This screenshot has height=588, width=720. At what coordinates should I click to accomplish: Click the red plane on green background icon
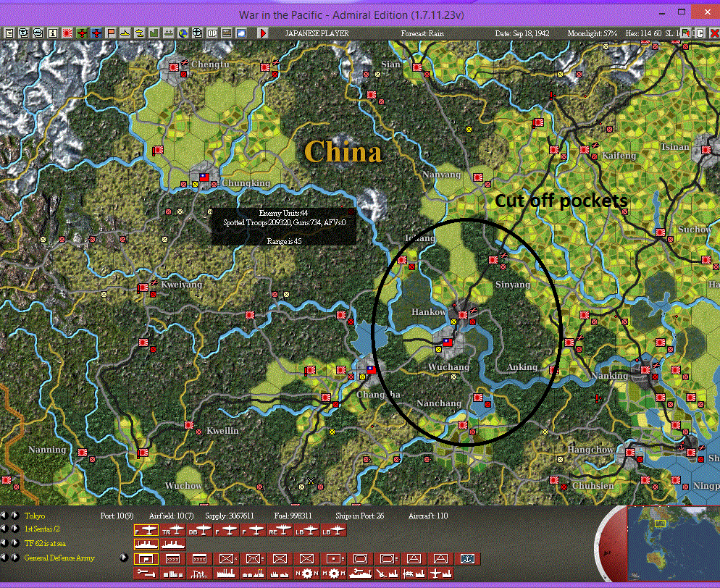[82, 33]
